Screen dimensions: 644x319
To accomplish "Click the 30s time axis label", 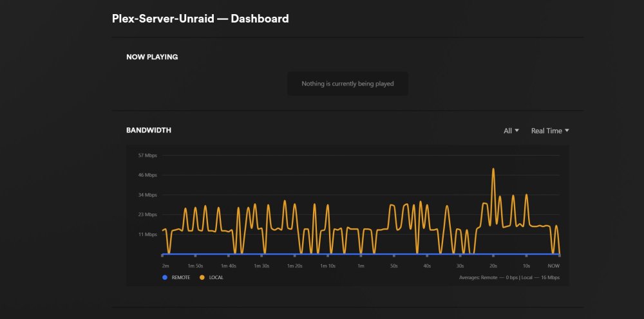I will (x=460, y=266).
